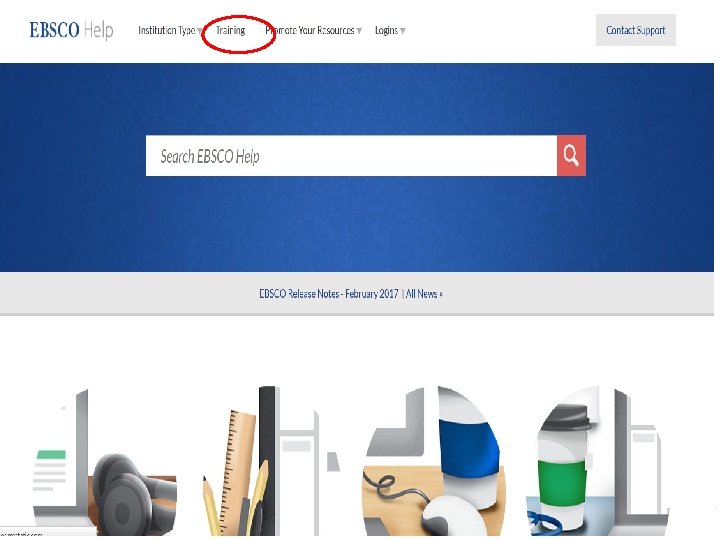Open EBSCO Release Notes February 2017 link
The height and width of the screenshot is (540, 720).
(329, 294)
